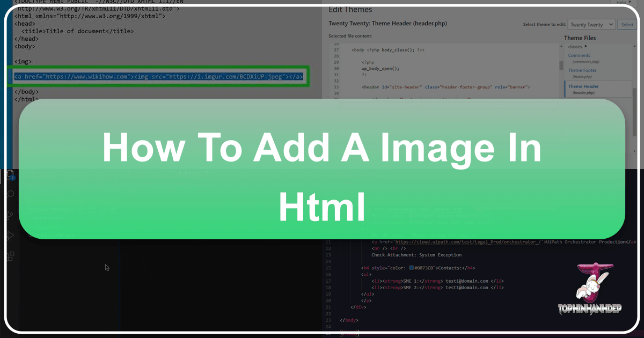Expand the classes folder arrow
The width and height of the screenshot is (644, 338).
point(586,47)
